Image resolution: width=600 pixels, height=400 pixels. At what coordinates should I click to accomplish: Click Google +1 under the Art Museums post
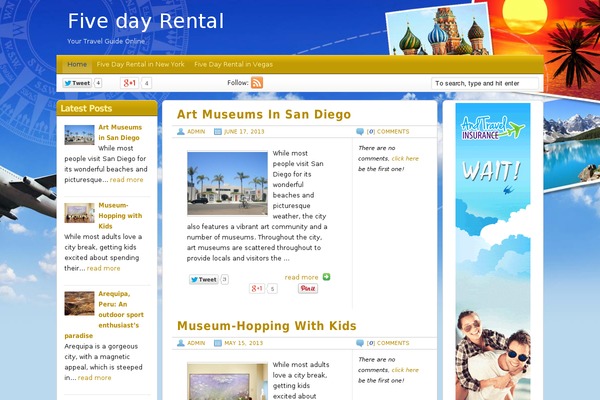257,288
